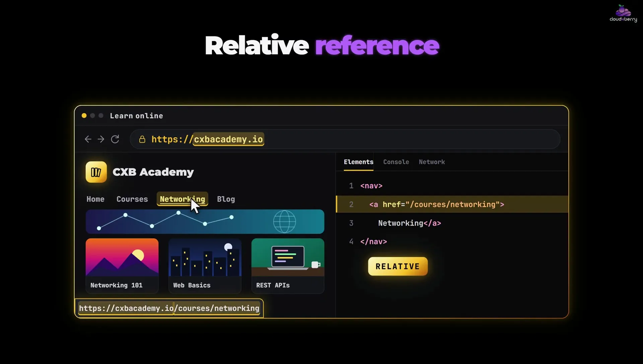Click the globe icon in the banner
The height and width of the screenshot is (364, 643).
284,221
